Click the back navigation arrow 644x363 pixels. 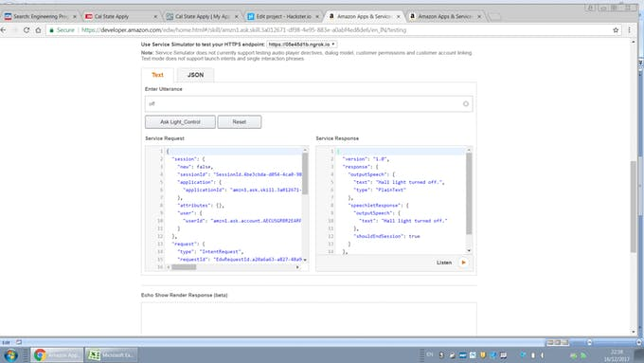click(x=3, y=30)
